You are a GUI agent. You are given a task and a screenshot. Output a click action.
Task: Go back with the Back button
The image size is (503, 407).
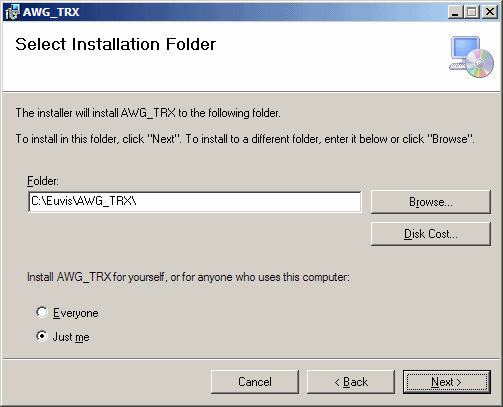pos(351,382)
